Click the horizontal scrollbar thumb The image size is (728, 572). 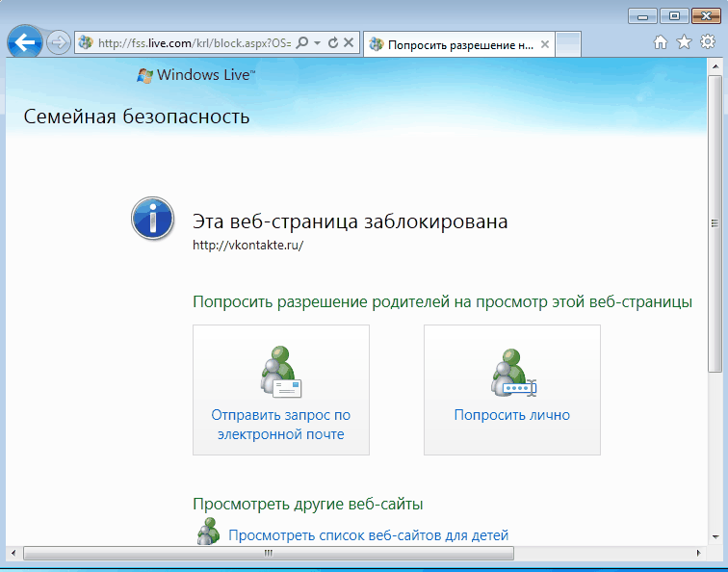tap(269, 553)
